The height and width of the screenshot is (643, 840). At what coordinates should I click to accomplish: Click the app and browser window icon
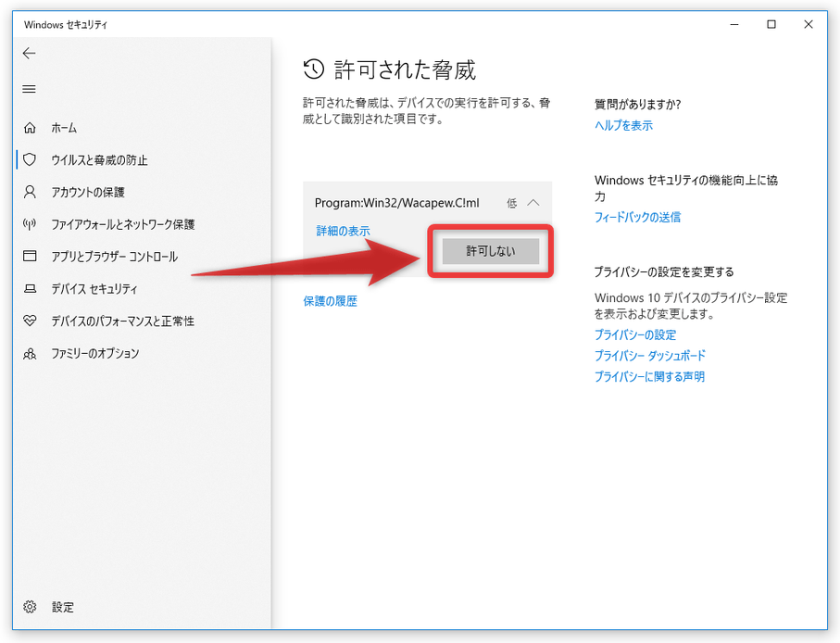[30, 256]
